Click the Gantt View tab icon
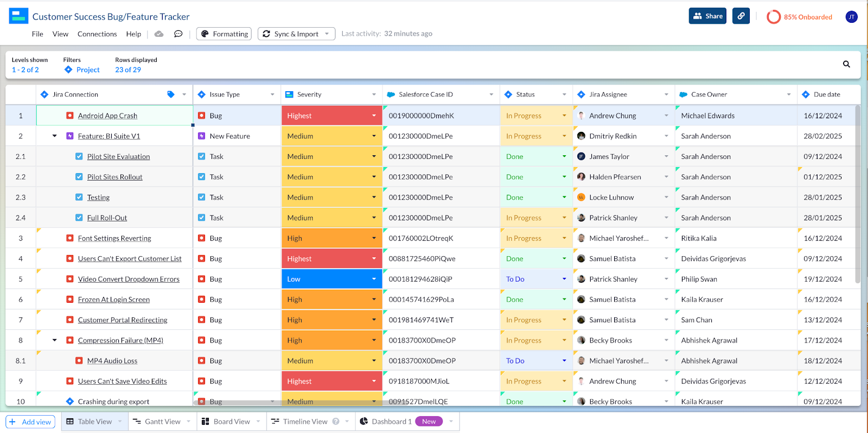868x433 pixels. (x=137, y=422)
